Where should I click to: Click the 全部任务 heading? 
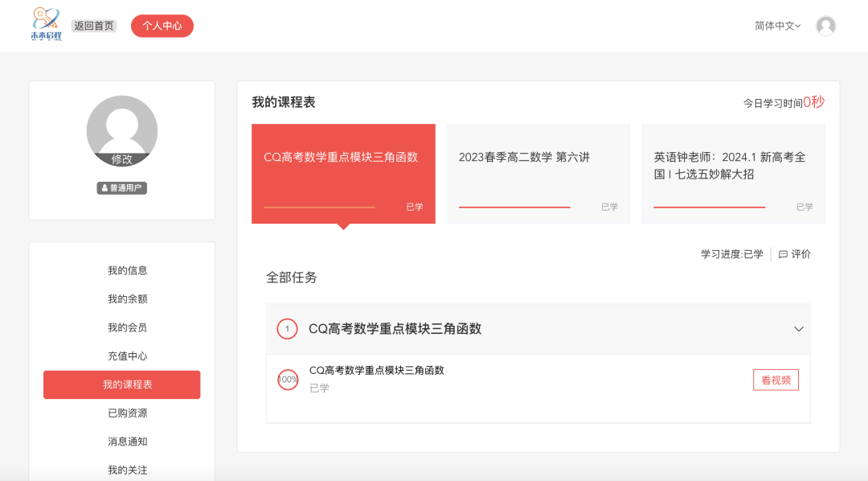291,277
